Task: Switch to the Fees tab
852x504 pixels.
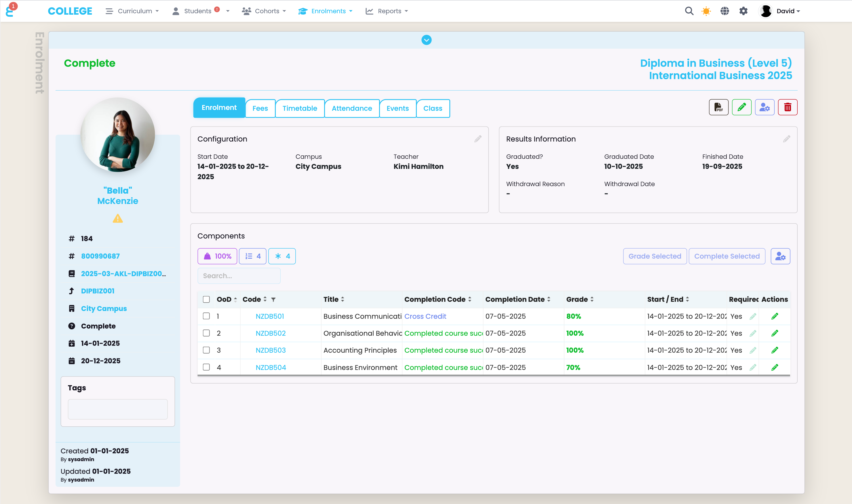Action: (260, 108)
